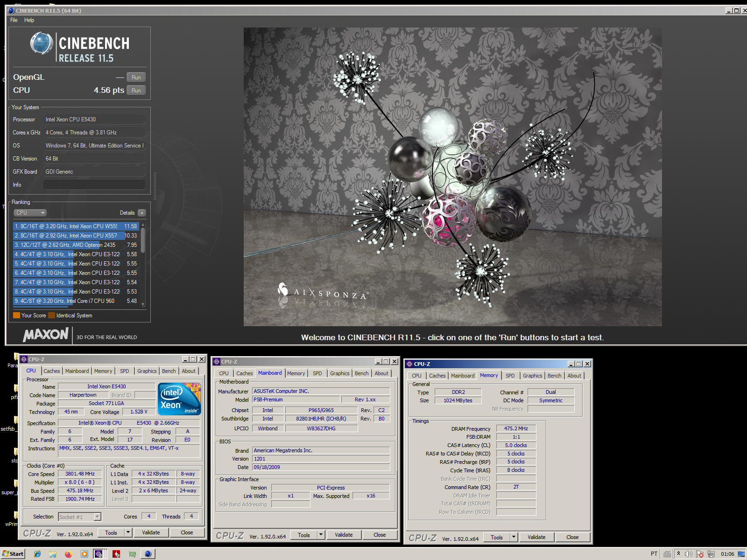This screenshot has width=747, height=560.
Task: Open Bench tab in CPU-Z CPU window
Action: 169,371
